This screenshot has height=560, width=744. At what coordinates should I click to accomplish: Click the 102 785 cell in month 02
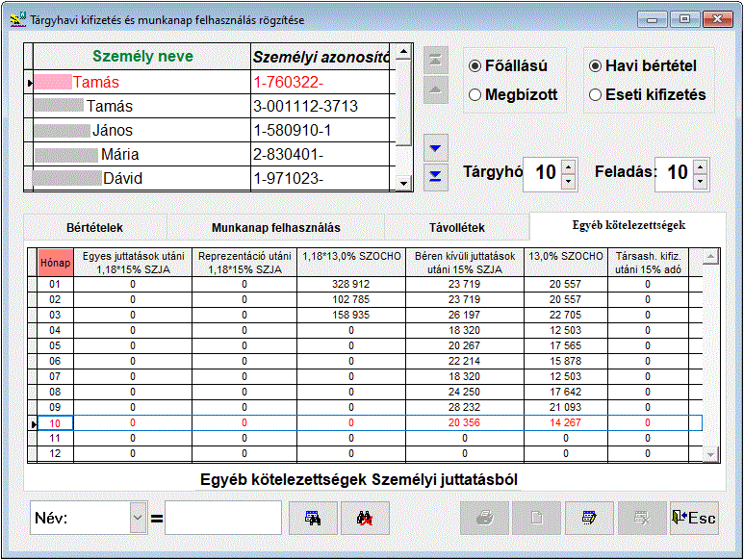351,299
